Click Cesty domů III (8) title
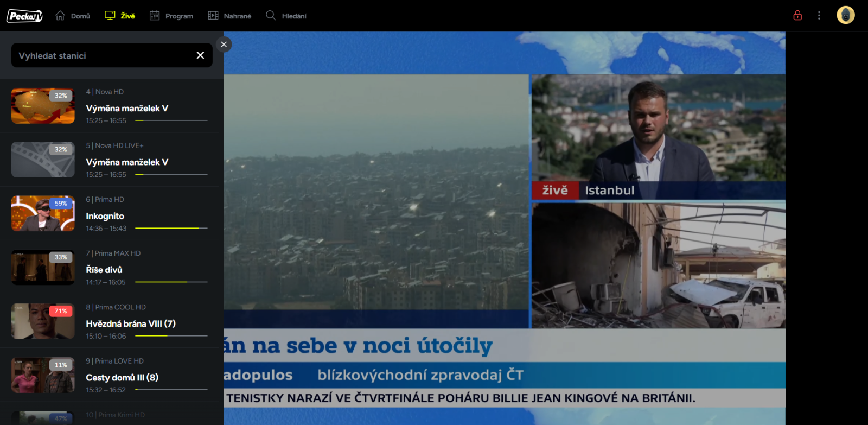The image size is (868, 425). click(122, 377)
